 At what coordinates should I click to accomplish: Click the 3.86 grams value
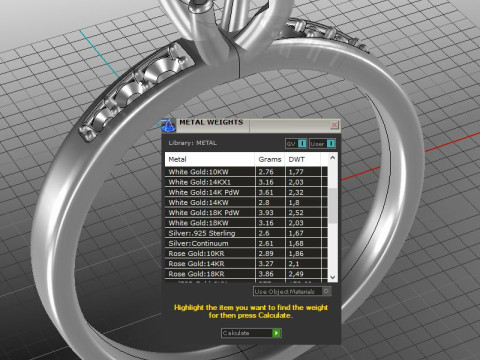266,274
